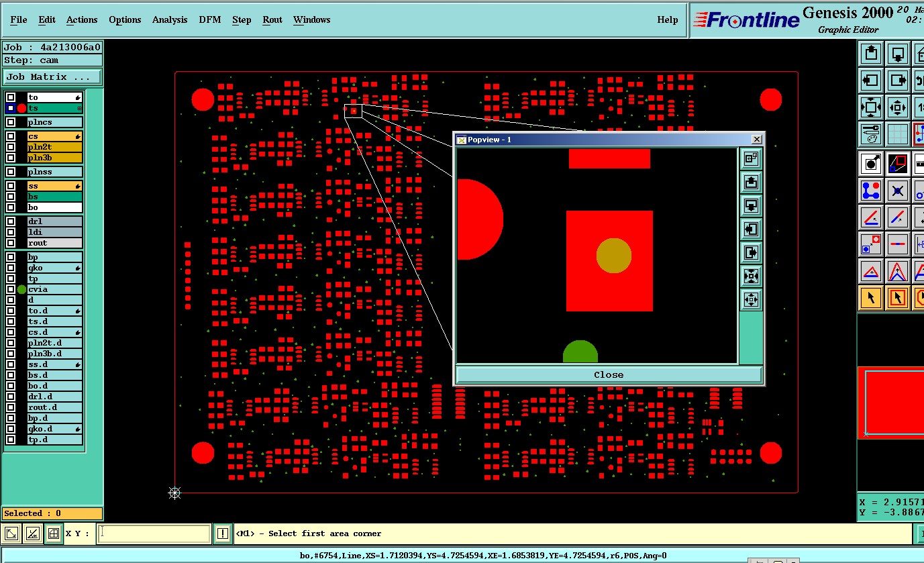The height and width of the screenshot is (563, 924).
Task: Click the diagonal arrow icon at bottom-left
Action: coord(11,534)
